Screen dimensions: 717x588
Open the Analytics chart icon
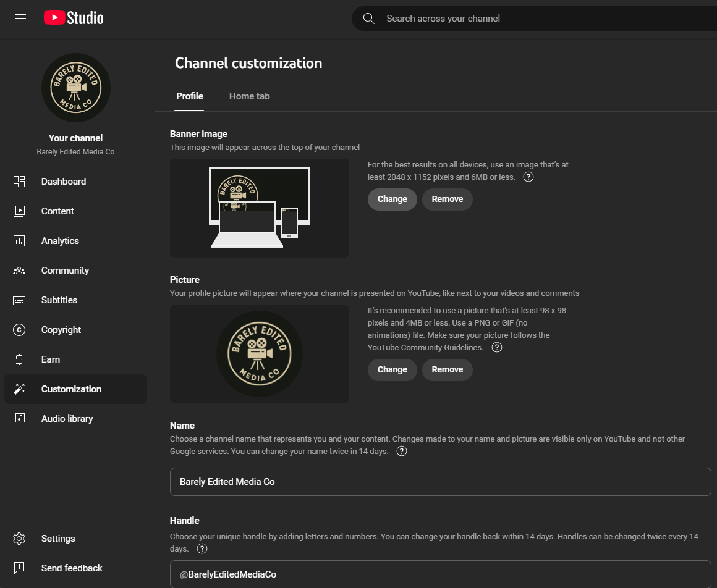(19, 241)
